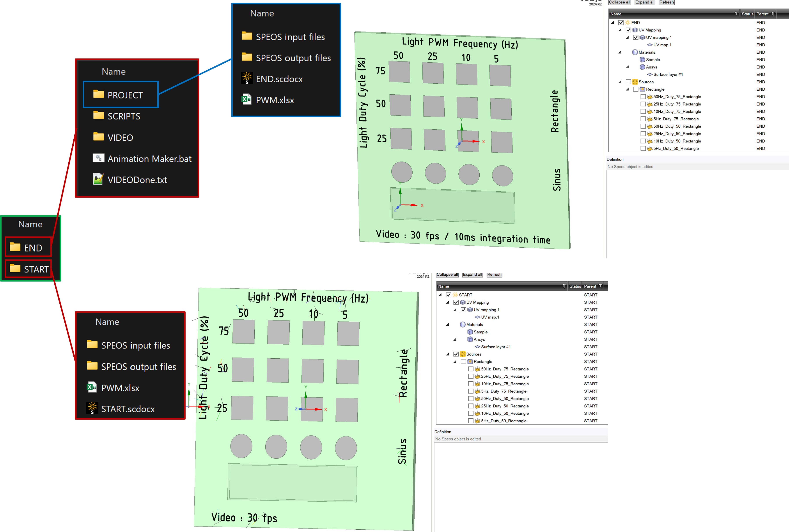Open the VIDEO folder
789x532 pixels.
tap(113, 137)
